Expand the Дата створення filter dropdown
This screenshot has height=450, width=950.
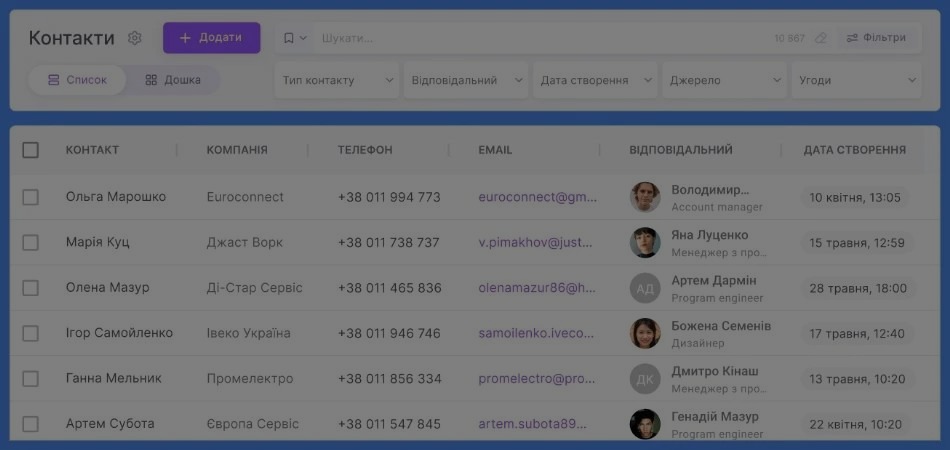coord(596,80)
